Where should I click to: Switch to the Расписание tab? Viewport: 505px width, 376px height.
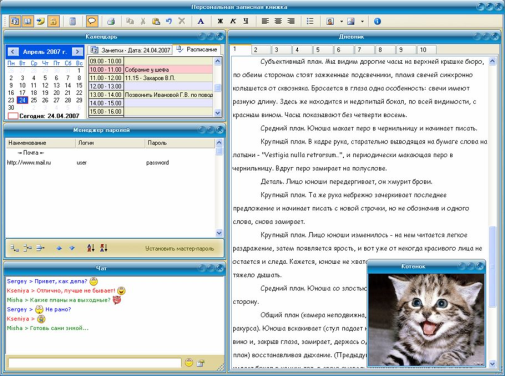[198, 50]
